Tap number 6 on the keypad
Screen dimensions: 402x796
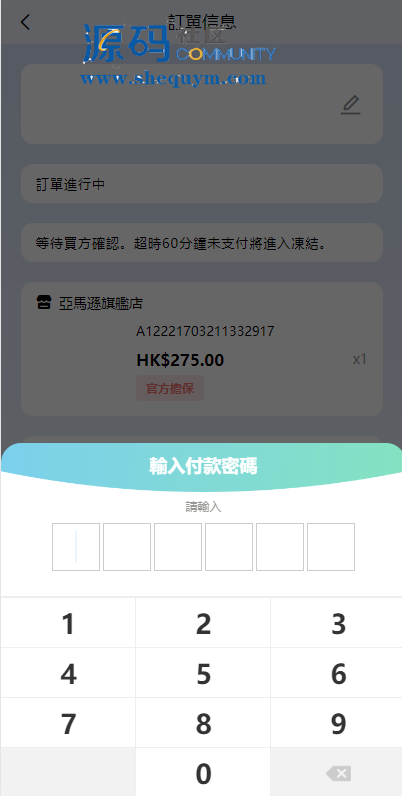338,674
